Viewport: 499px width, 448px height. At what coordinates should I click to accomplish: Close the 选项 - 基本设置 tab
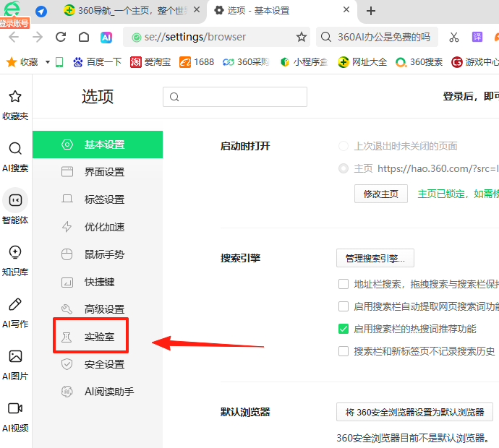[x=346, y=10]
